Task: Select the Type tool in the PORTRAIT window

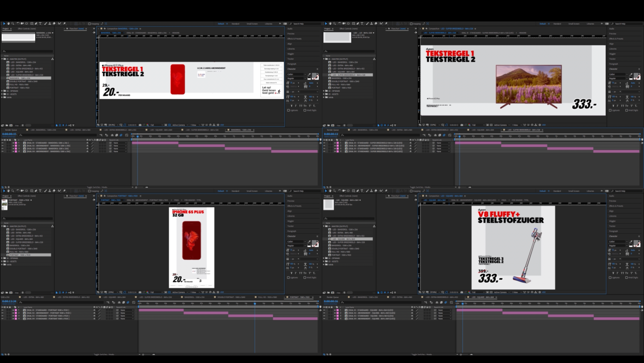Action: click(x=40, y=191)
